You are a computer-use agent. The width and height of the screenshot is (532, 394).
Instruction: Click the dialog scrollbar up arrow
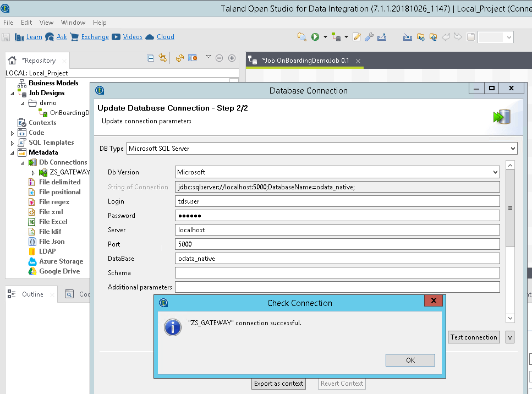tap(510, 165)
